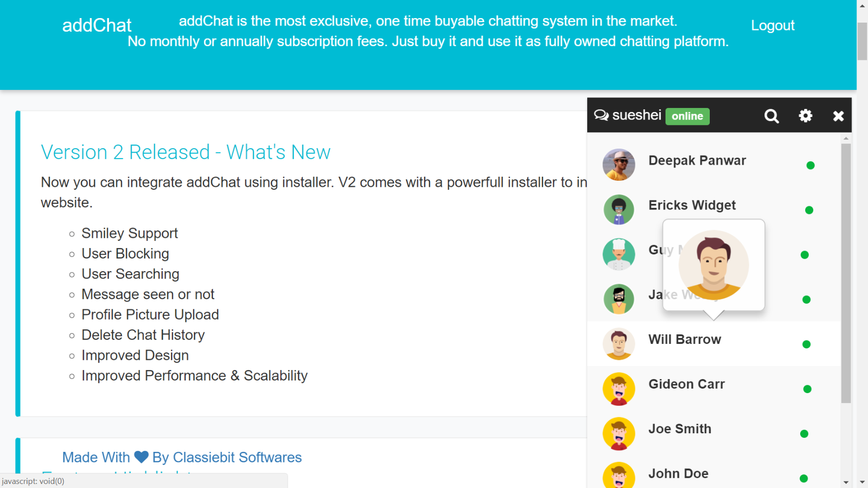Screen dimensions: 868x488
Task: Click Will Barrow's small avatar
Action: pos(619,344)
